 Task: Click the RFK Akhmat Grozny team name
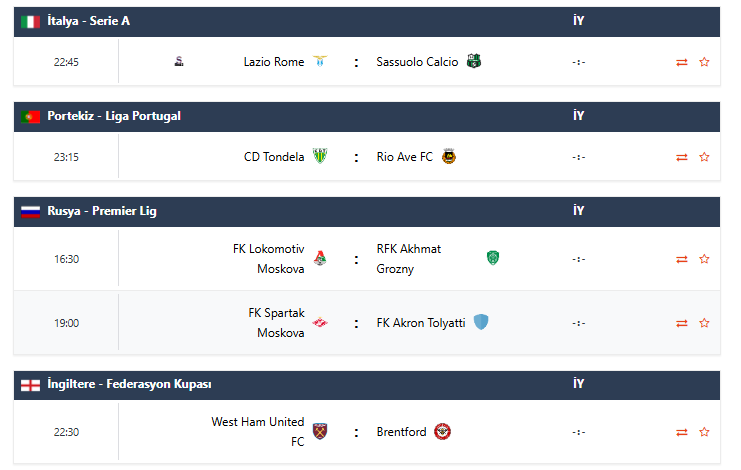(408, 259)
